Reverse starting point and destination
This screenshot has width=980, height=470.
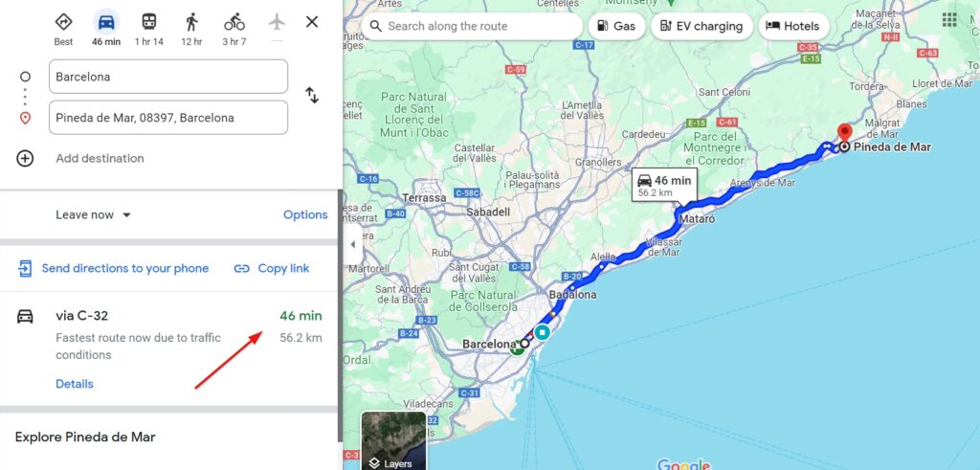tap(312, 96)
